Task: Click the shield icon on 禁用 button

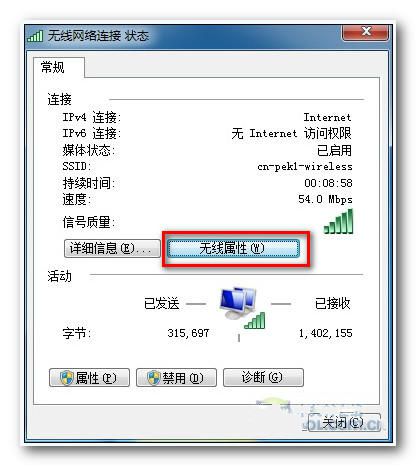Action: coord(154,378)
